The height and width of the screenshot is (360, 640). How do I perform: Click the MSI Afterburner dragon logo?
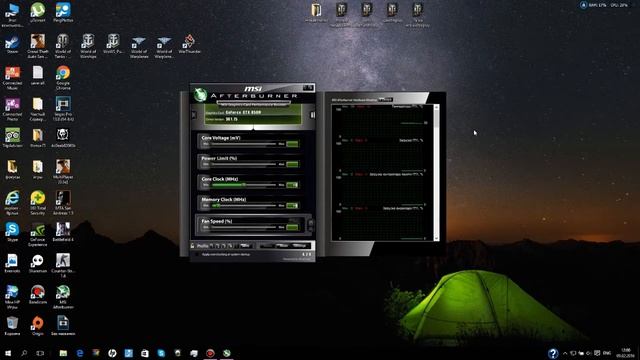coord(200,94)
